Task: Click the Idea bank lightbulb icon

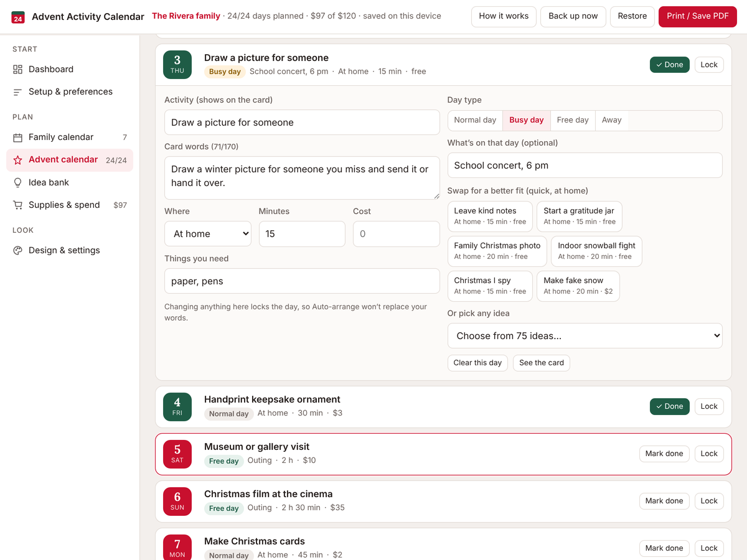Action: [x=17, y=182]
